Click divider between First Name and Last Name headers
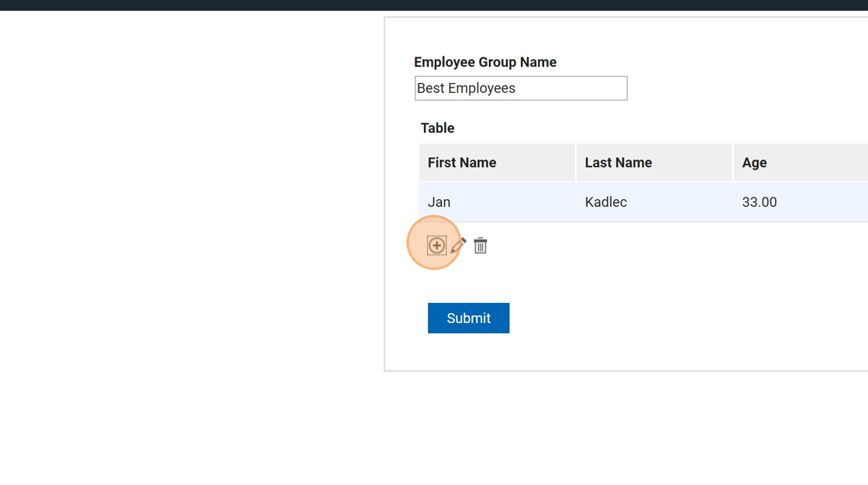Image resolution: width=868 pixels, height=485 pixels. point(576,163)
